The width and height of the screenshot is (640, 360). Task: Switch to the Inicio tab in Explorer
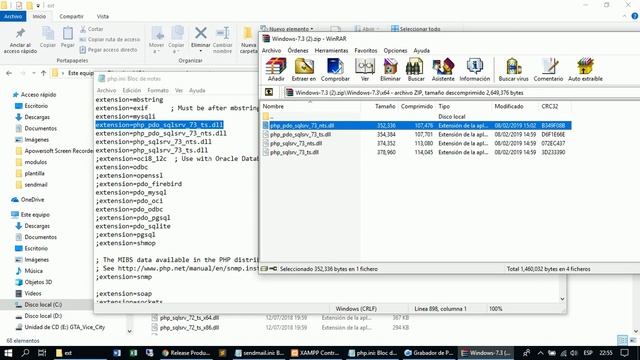(40, 16)
